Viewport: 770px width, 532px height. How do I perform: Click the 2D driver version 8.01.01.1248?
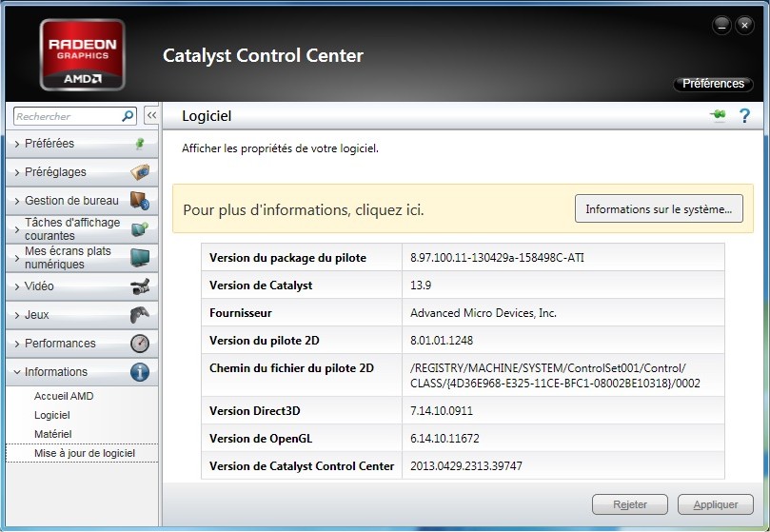click(x=442, y=340)
